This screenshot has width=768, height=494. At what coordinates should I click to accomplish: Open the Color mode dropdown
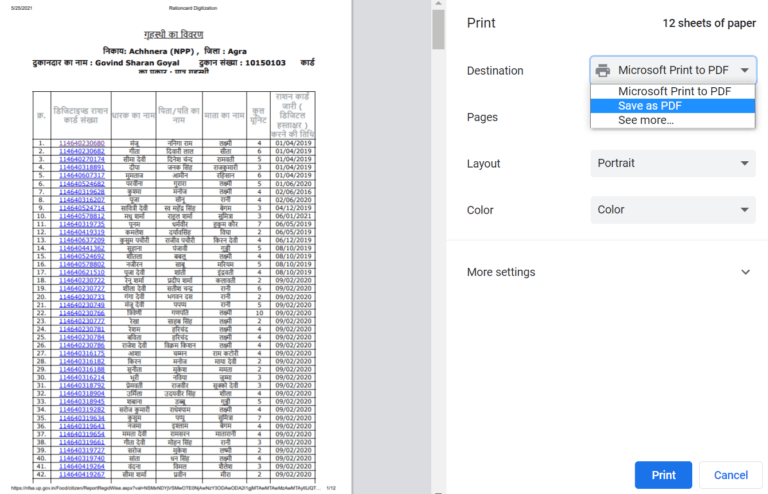(673, 210)
